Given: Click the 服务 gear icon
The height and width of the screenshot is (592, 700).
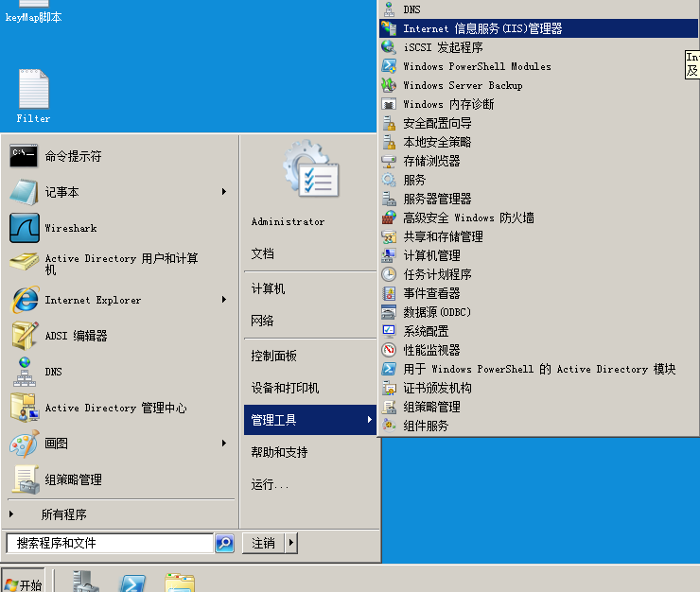Looking at the screenshot, I should [389, 180].
